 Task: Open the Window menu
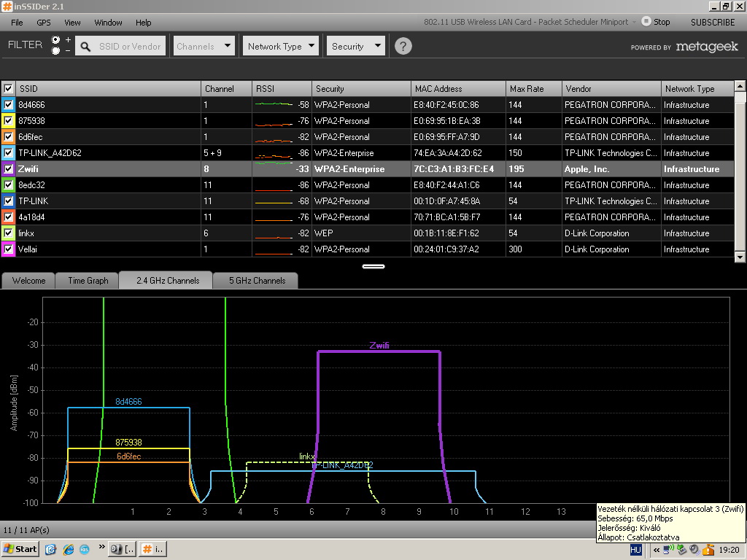pos(108,23)
